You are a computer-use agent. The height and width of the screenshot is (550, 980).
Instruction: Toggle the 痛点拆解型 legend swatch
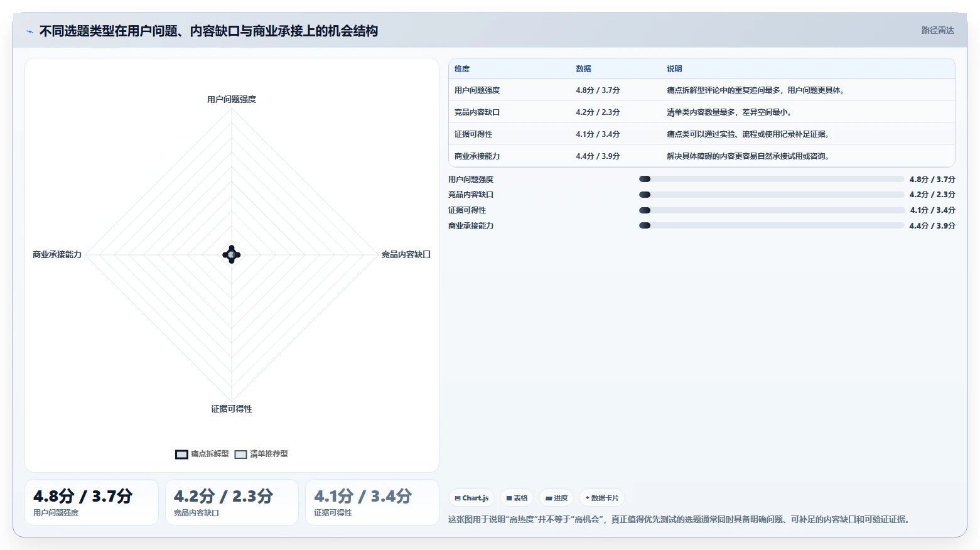pyautogui.click(x=181, y=454)
